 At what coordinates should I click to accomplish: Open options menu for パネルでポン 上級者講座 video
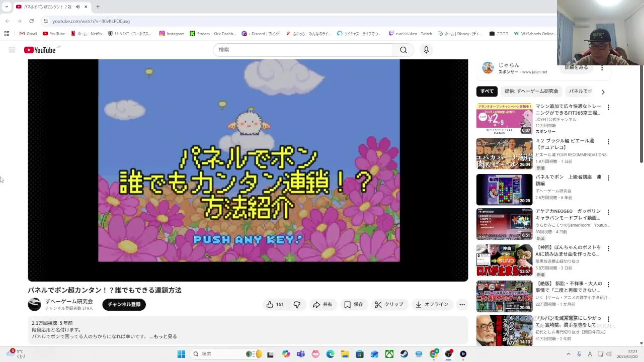tap(608, 178)
